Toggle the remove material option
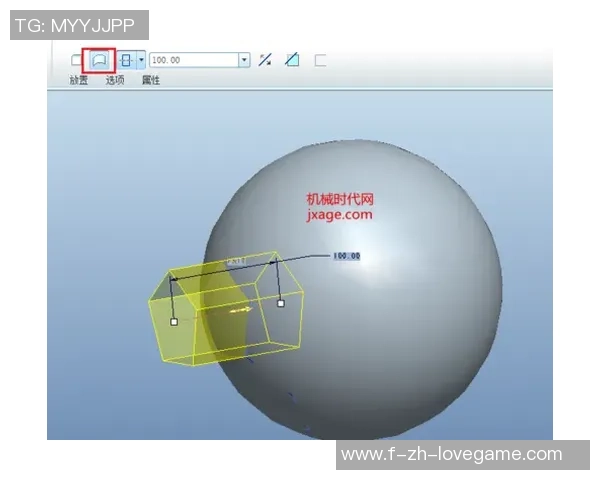 click(x=292, y=60)
